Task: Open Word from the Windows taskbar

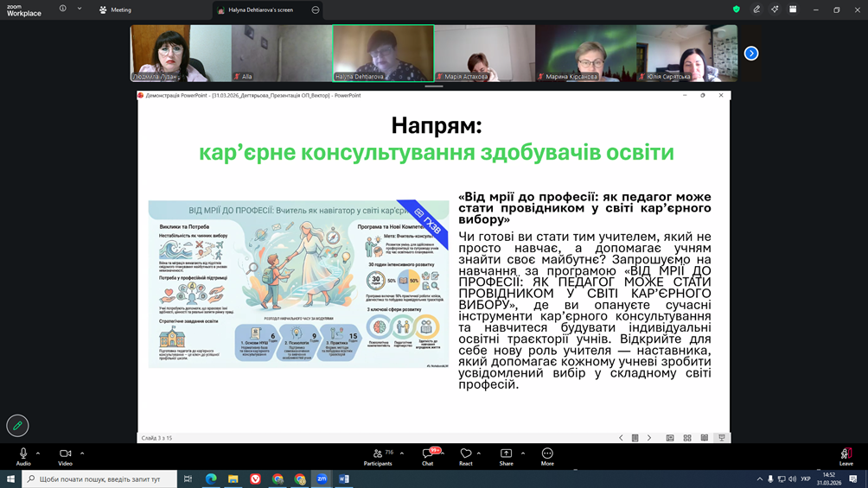Action: 343,478
